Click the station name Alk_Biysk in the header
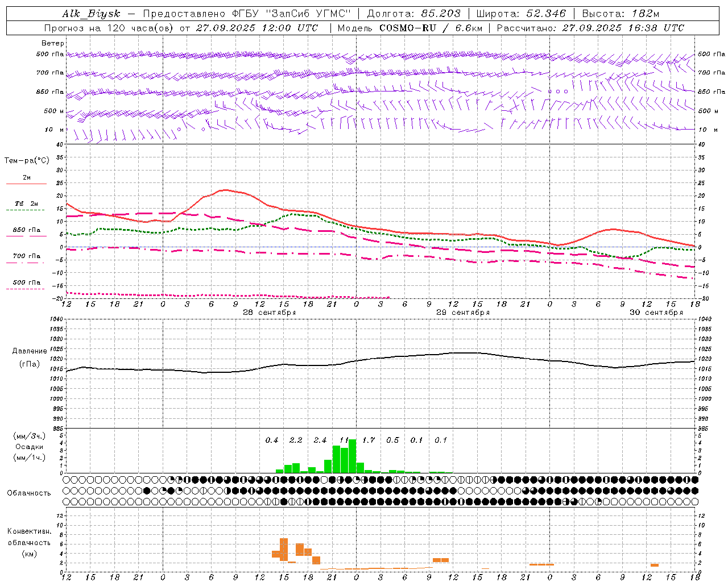 [x=91, y=14]
